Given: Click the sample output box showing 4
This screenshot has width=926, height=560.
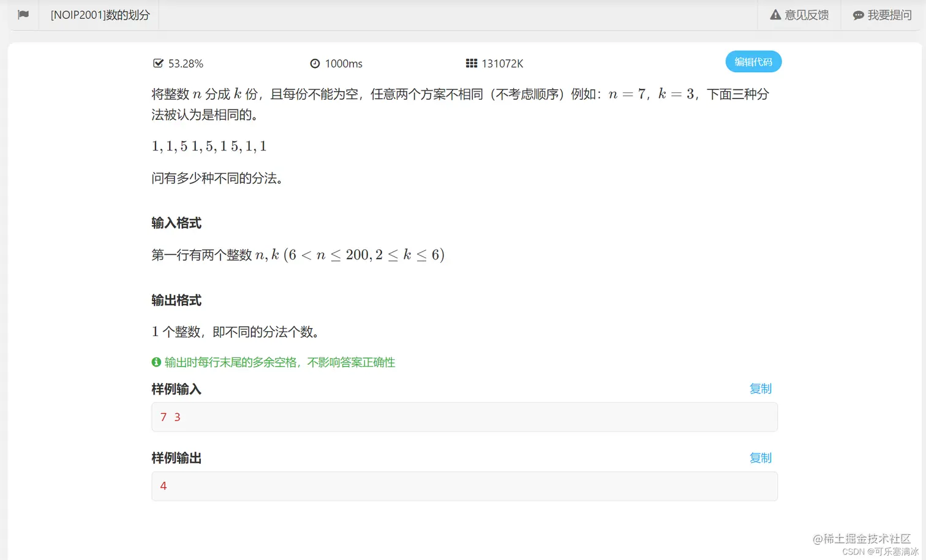Looking at the screenshot, I should (x=464, y=486).
